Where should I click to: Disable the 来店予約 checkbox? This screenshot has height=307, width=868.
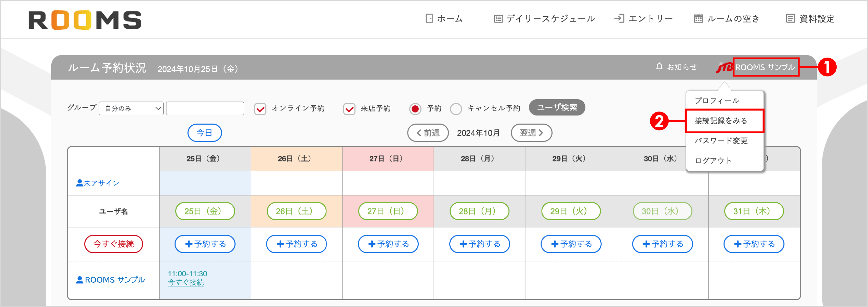(x=349, y=109)
